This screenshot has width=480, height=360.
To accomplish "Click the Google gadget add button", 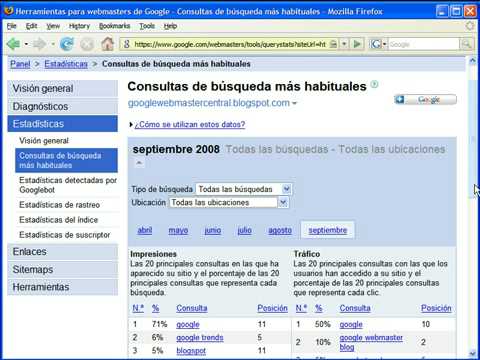I will coord(425,99).
